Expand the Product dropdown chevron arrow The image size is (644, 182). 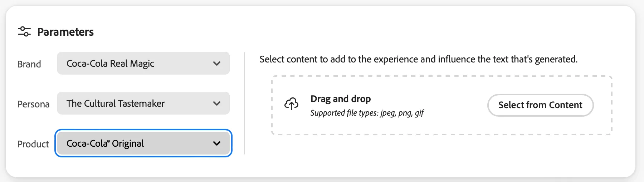click(217, 143)
